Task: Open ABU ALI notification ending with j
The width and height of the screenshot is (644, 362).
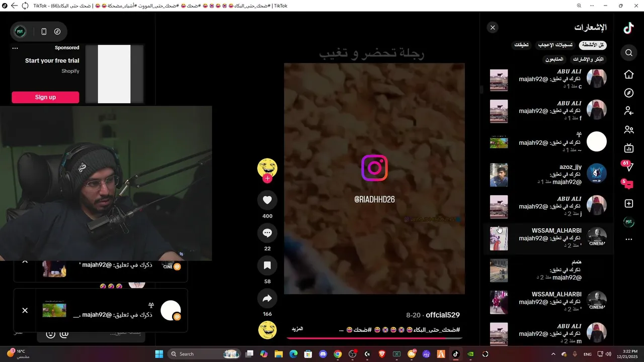Action: pyautogui.click(x=548, y=206)
